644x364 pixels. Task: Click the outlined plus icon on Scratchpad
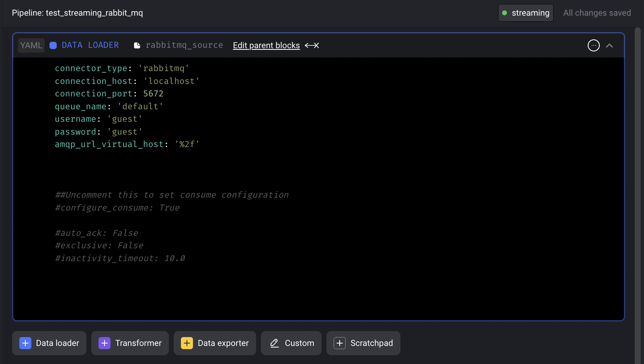tap(340, 343)
